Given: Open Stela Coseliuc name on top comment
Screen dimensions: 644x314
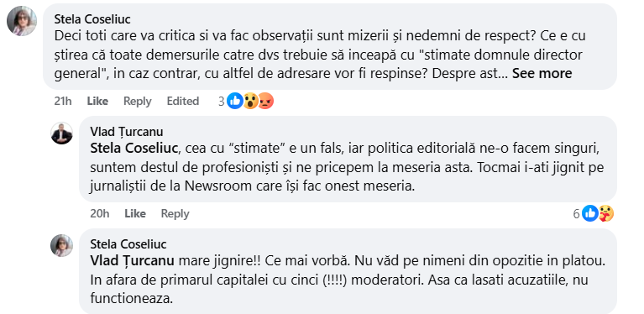Looking at the screenshot, I should tap(92, 19).
